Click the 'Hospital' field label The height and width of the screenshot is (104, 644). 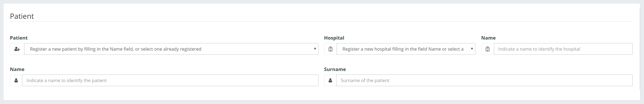(334, 38)
